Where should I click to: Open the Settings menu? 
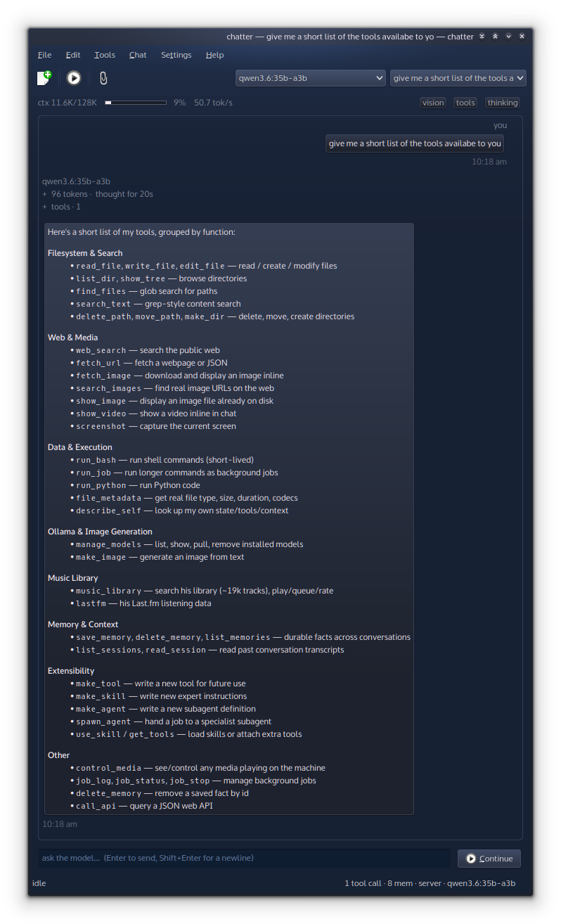[176, 55]
